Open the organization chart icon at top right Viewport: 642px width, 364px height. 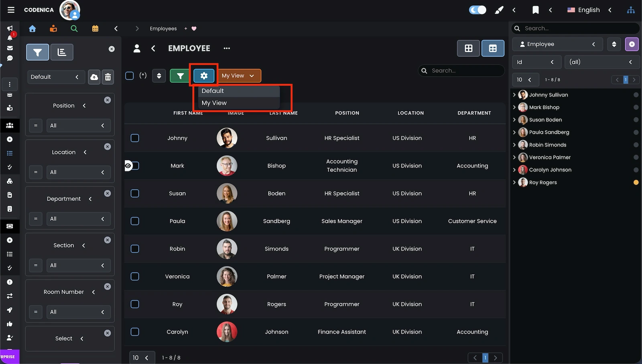tap(630, 10)
